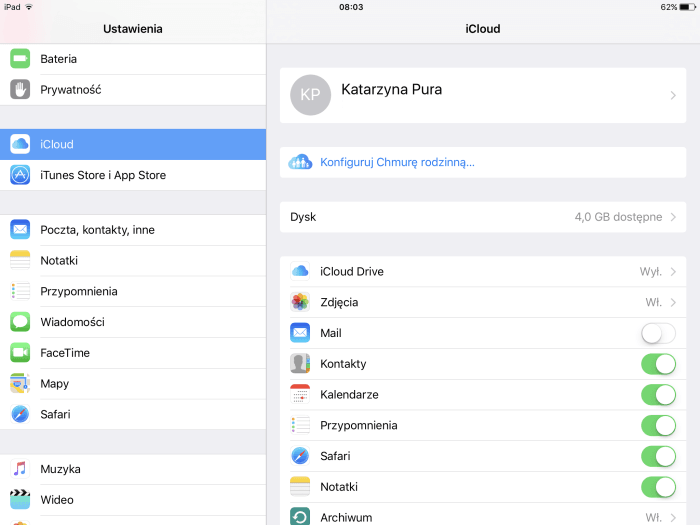
Task: Tap the Zdjęcia label
Action: point(339,303)
